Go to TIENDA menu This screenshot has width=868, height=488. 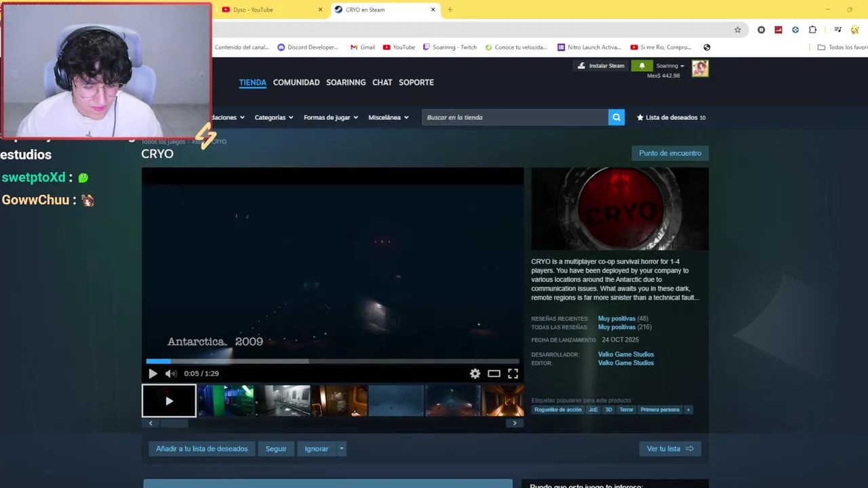click(252, 83)
